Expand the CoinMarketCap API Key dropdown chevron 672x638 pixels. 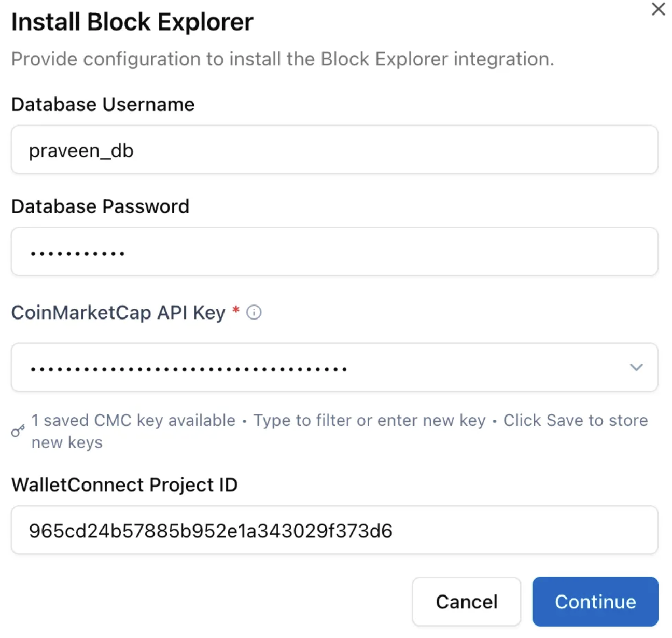636,367
